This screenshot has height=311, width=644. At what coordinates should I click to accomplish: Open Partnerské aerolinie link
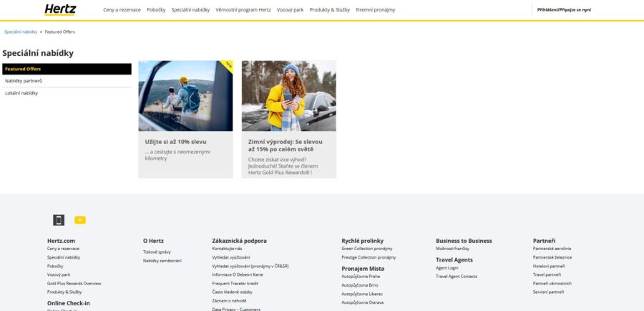point(552,249)
